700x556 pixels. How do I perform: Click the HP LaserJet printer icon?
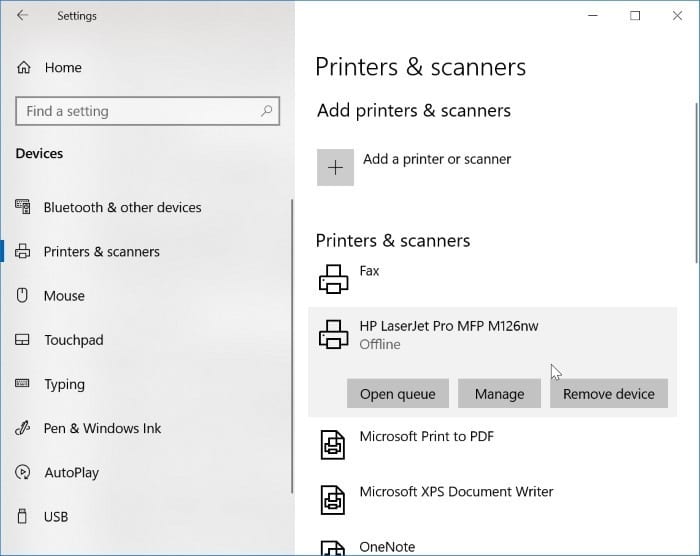pos(333,334)
